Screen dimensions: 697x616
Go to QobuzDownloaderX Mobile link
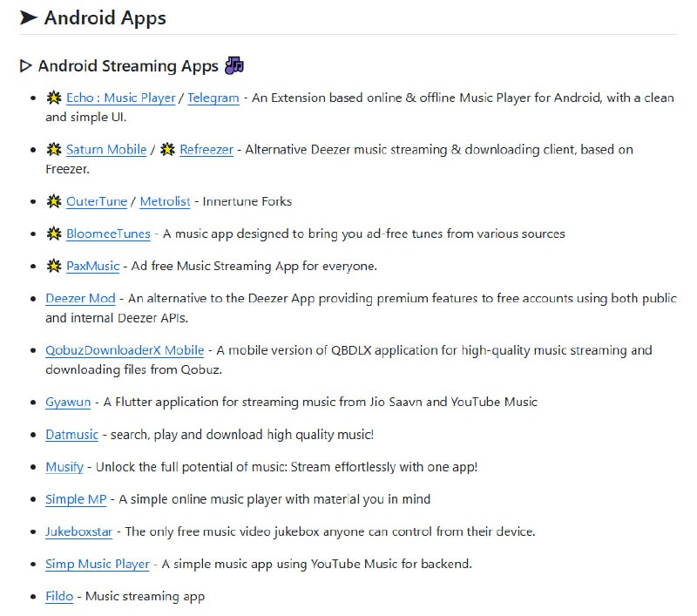pyautogui.click(x=125, y=350)
